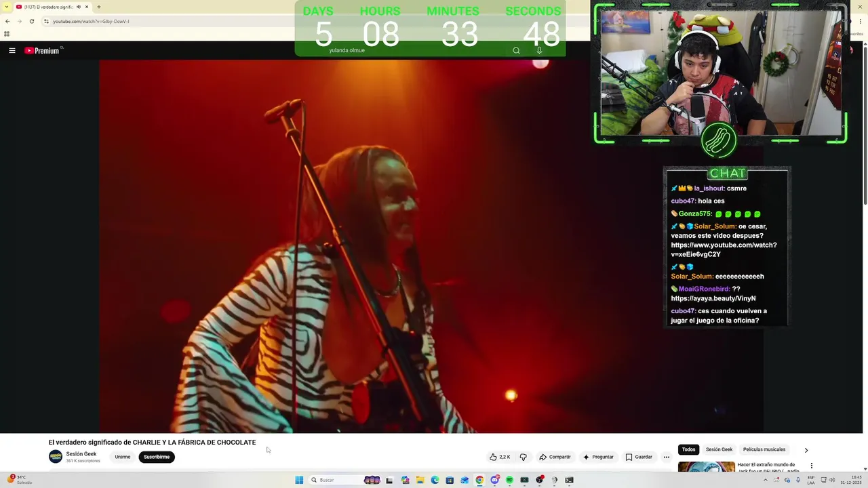
Task: Open the Preguntar AI button
Action: (598, 457)
